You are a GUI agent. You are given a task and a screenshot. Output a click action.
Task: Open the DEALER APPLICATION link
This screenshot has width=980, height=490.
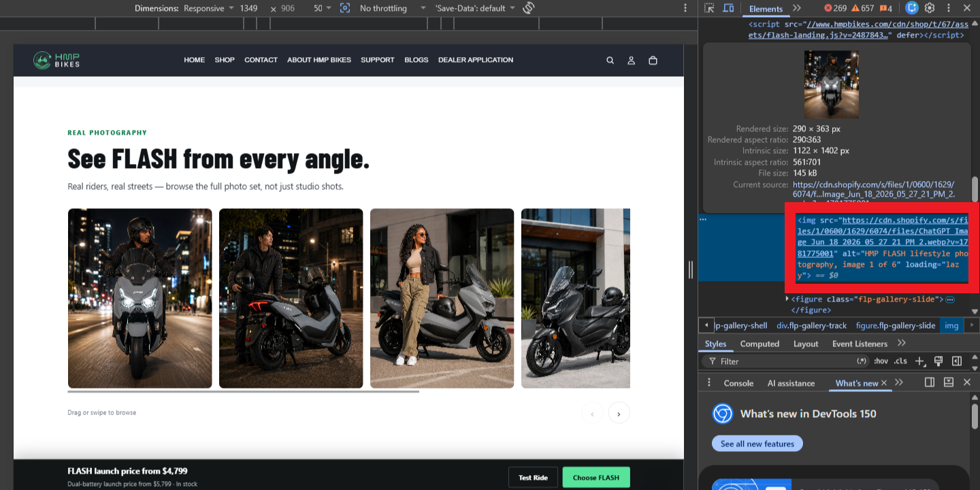[476, 60]
